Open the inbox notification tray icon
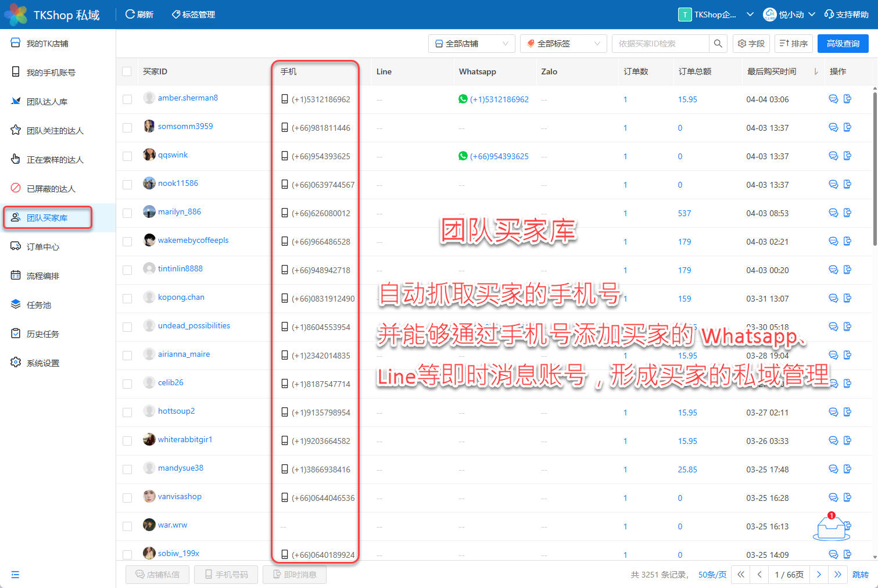878x588 pixels. 831,527
